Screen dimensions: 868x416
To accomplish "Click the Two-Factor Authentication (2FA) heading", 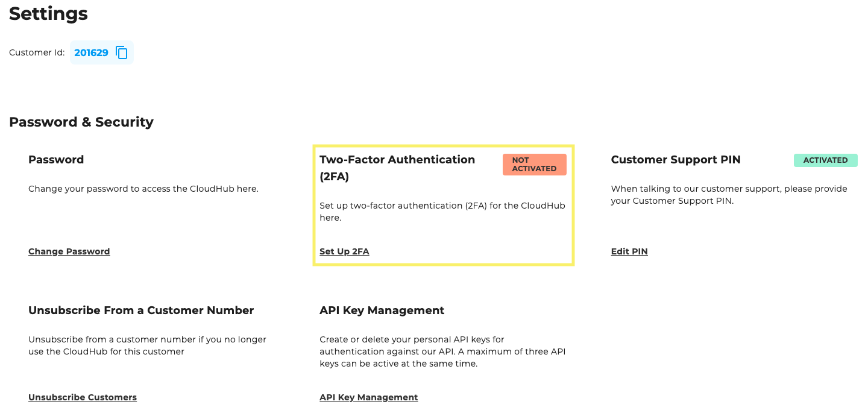I will pos(397,168).
